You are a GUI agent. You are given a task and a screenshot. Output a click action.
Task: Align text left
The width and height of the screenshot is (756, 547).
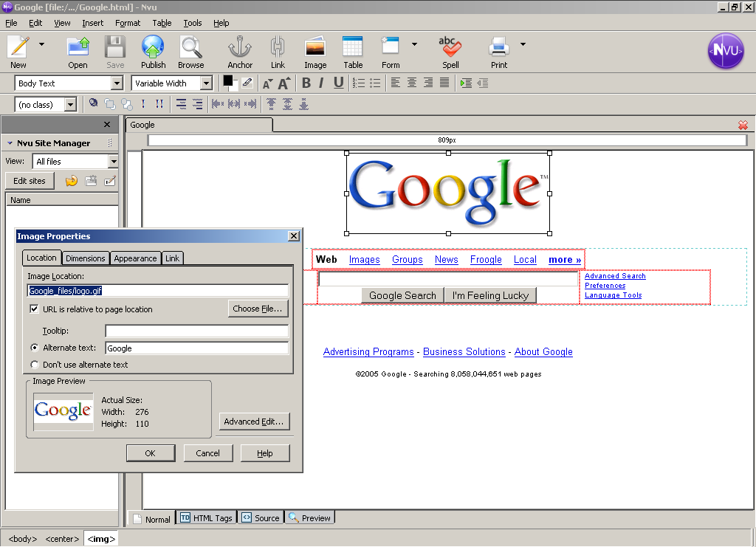(396, 83)
